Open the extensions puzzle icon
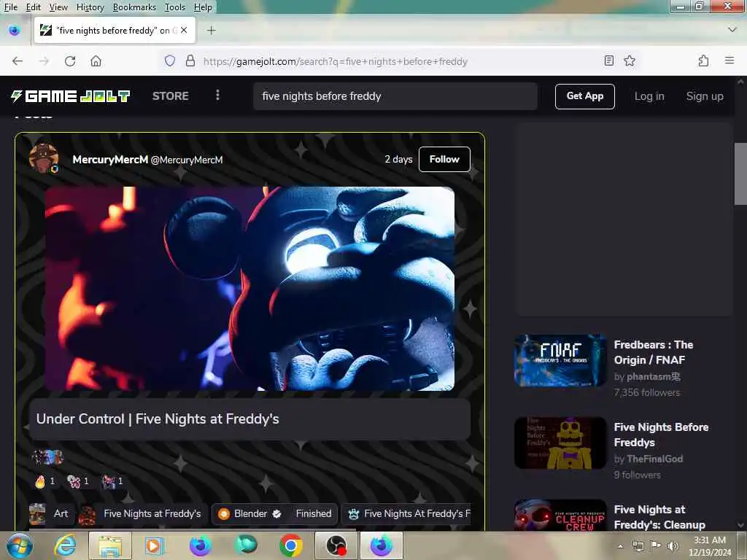747x560 pixels. pos(704,61)
